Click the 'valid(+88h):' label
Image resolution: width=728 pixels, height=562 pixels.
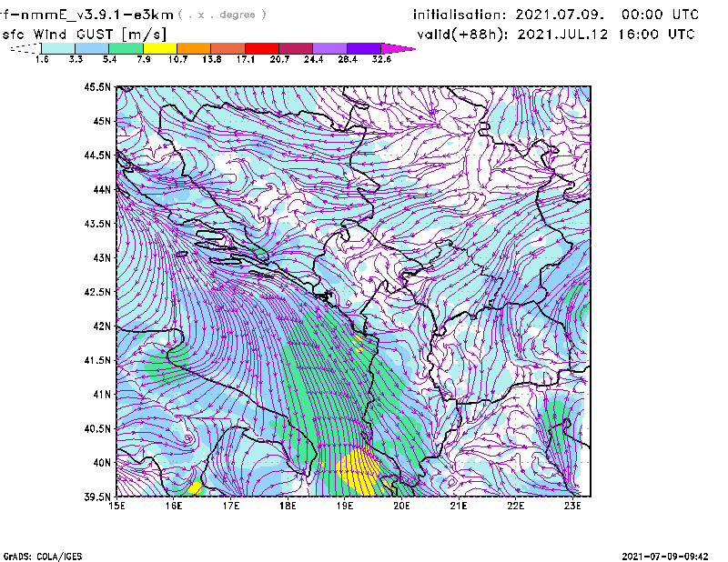point(463,35)
